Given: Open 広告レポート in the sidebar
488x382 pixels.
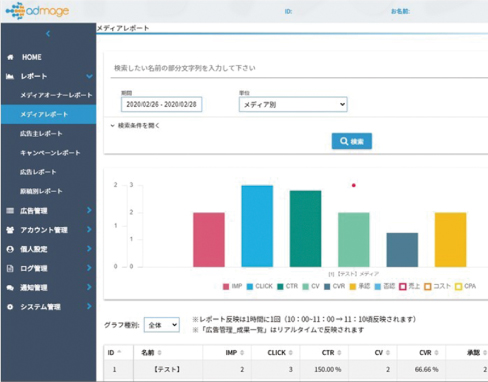Looking at the screenshot, I should click(x=38, y=172).
